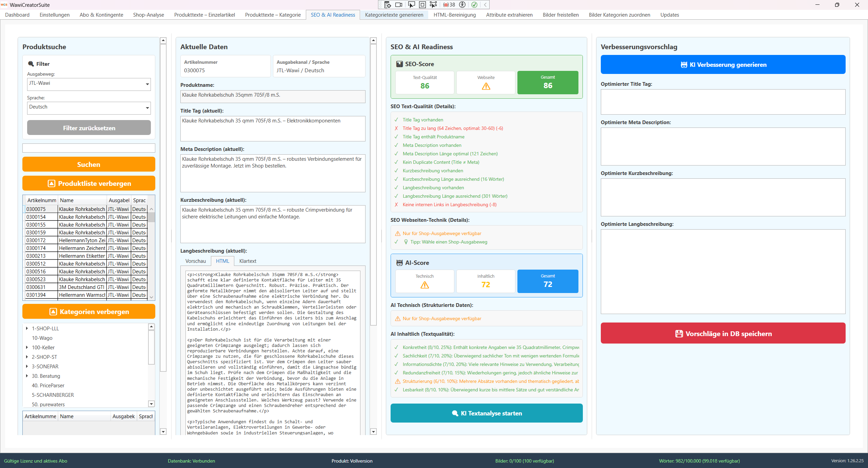Click the WCS app logo in title bar
The image size is (868, 468).
(x=4, y=5)
